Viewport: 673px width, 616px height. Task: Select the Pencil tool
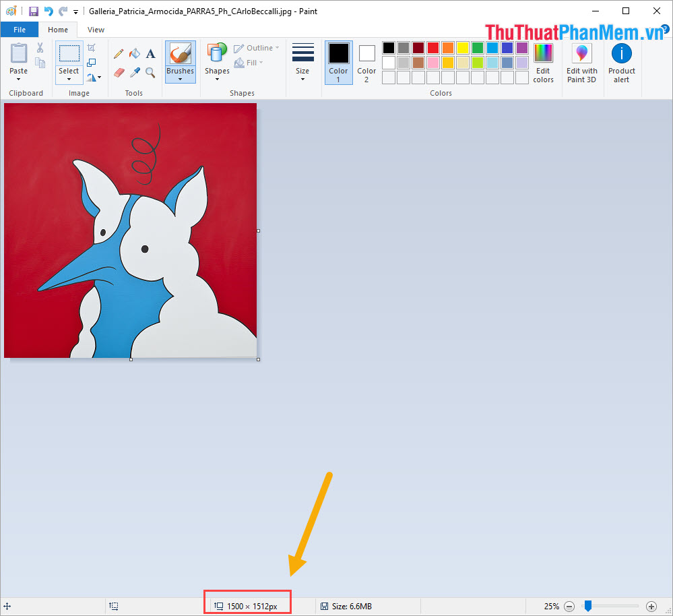click(x=119, y=53)
